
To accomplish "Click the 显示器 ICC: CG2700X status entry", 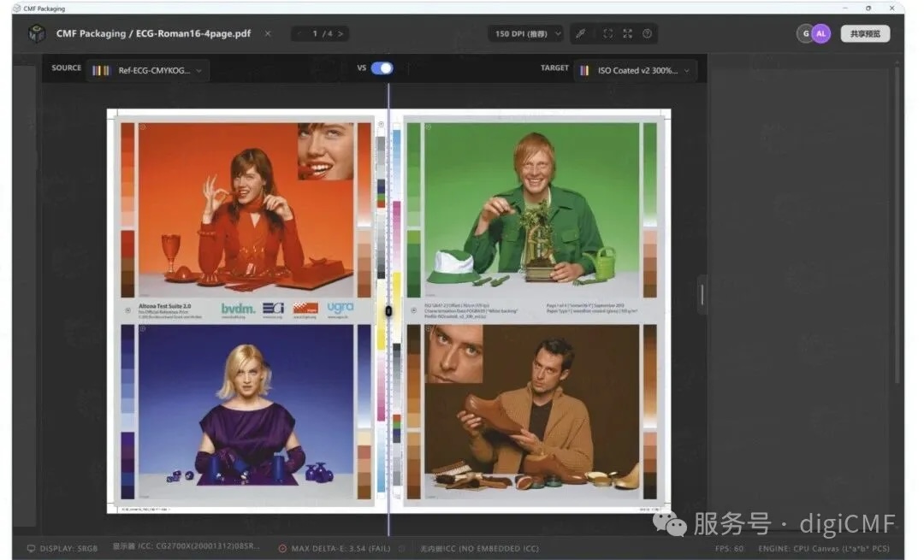I will [186, 546].
